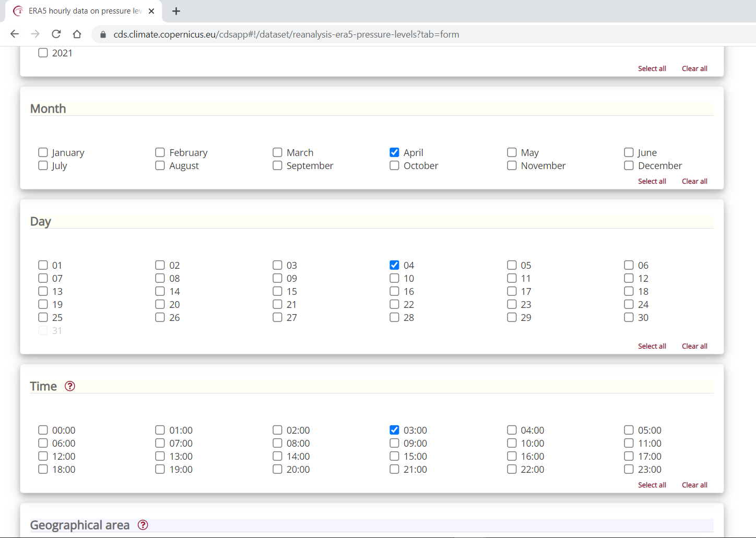Tick the 2021 year checkbox

[x=43, y=53]
